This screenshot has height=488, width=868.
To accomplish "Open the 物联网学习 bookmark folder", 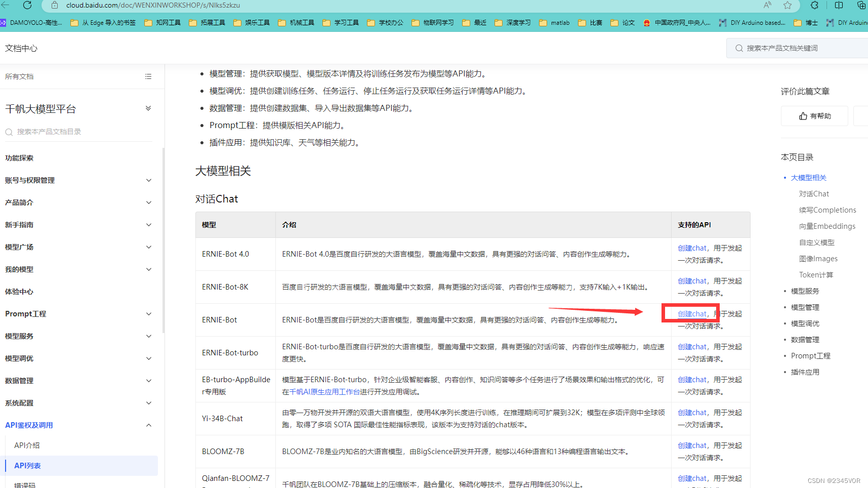I will point(432,23).
